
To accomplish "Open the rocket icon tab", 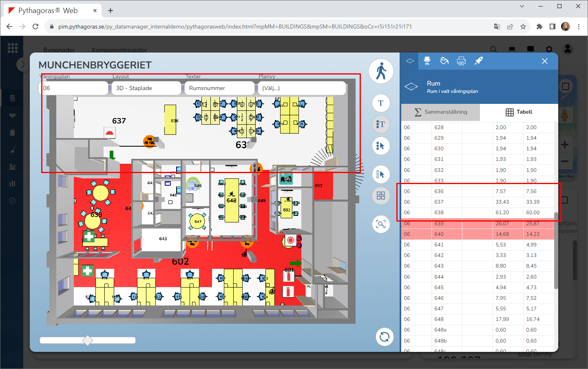I will coord(478,61).
